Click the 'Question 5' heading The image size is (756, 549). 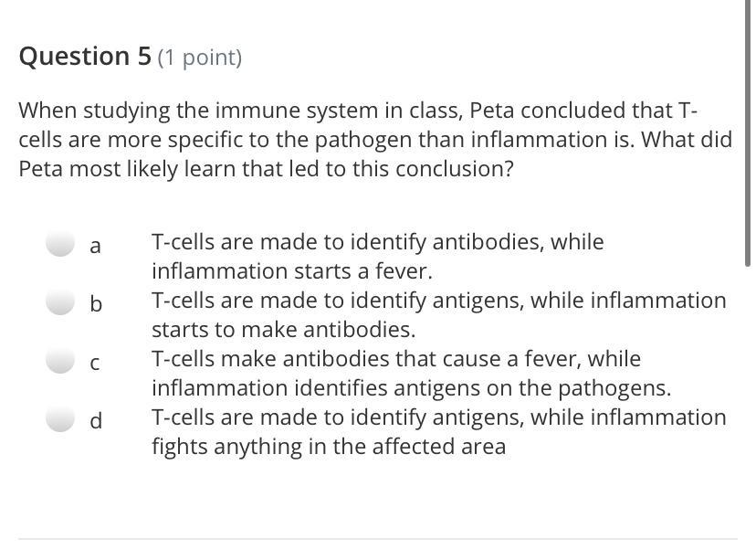pyautogui.click(x=85, y=57)
